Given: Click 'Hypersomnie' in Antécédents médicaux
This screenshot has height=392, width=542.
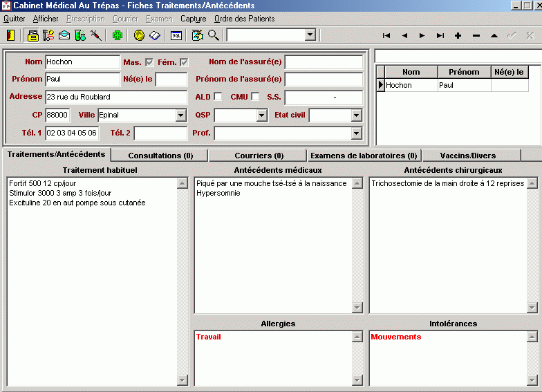Looking at the screenshot, I should pyautogui.click(x=218, y=193).
